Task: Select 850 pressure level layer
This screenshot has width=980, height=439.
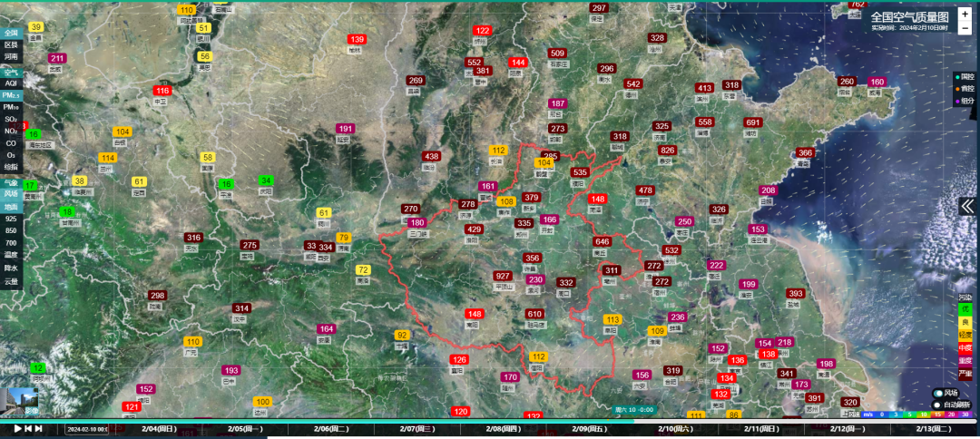Action: pyautogui.click(x=11, y=230)
